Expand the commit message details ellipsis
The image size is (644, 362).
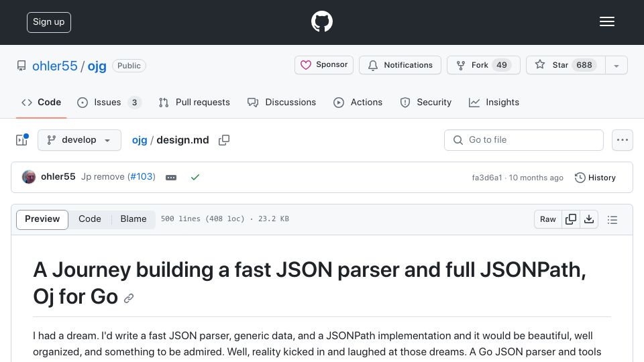(x=171, y=177)
